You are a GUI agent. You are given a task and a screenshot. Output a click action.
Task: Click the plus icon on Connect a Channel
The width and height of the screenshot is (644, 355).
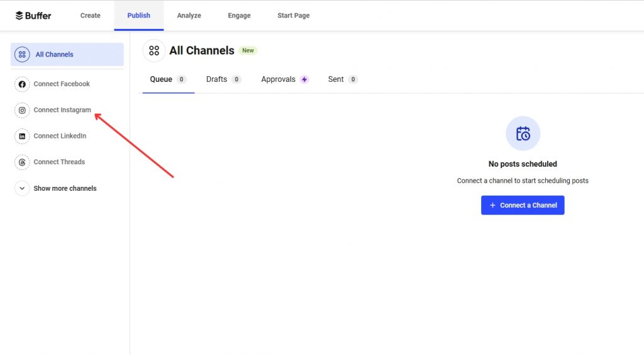(x=492, y=205)
